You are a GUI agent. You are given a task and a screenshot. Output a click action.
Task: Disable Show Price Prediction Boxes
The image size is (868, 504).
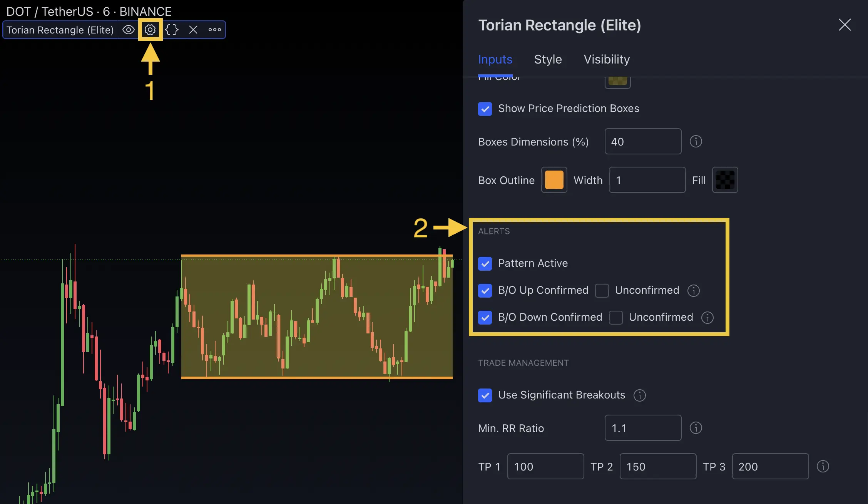click(485, 109)
